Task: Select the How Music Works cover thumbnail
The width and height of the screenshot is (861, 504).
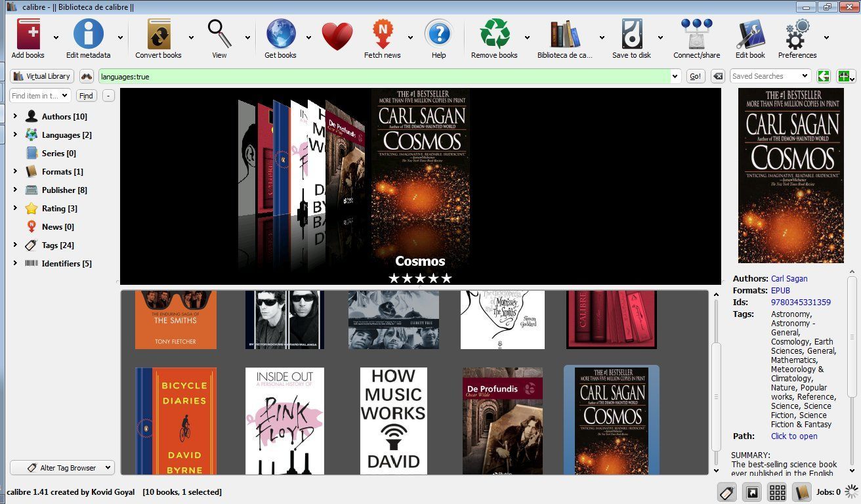Action: coord(393,421)
